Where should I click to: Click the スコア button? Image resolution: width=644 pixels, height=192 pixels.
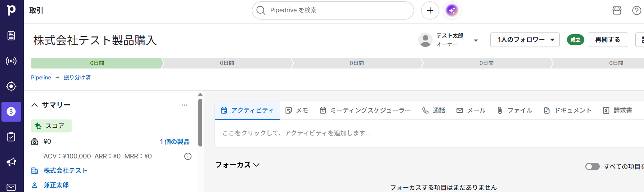point(51,126)
